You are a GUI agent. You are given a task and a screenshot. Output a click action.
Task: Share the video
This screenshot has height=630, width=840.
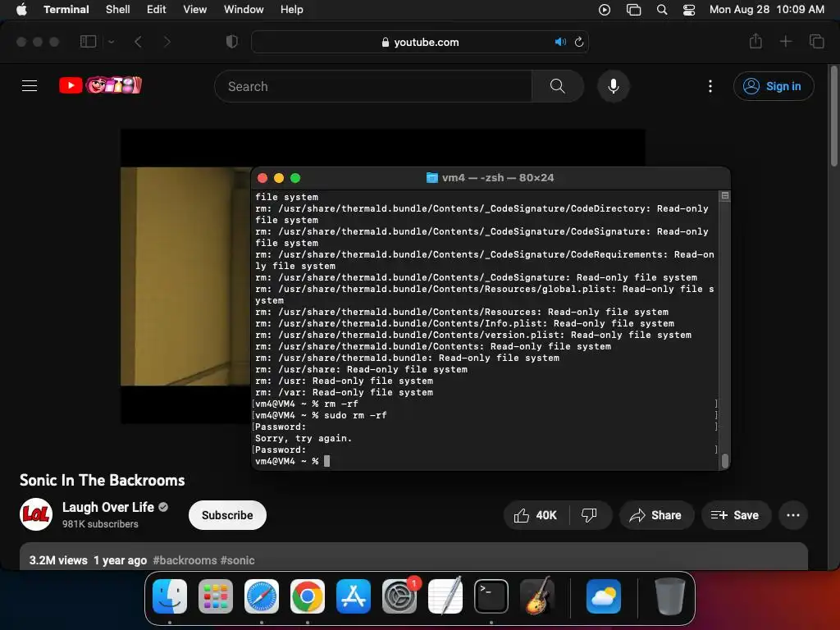point(656,515)
